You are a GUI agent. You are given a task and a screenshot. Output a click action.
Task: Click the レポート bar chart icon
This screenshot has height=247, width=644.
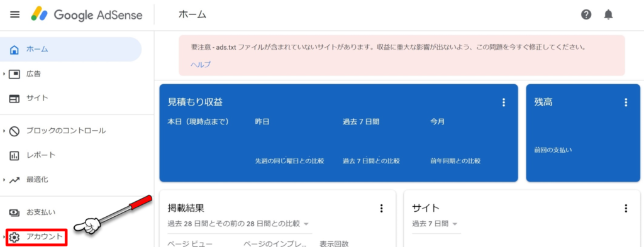click(14, 155)
